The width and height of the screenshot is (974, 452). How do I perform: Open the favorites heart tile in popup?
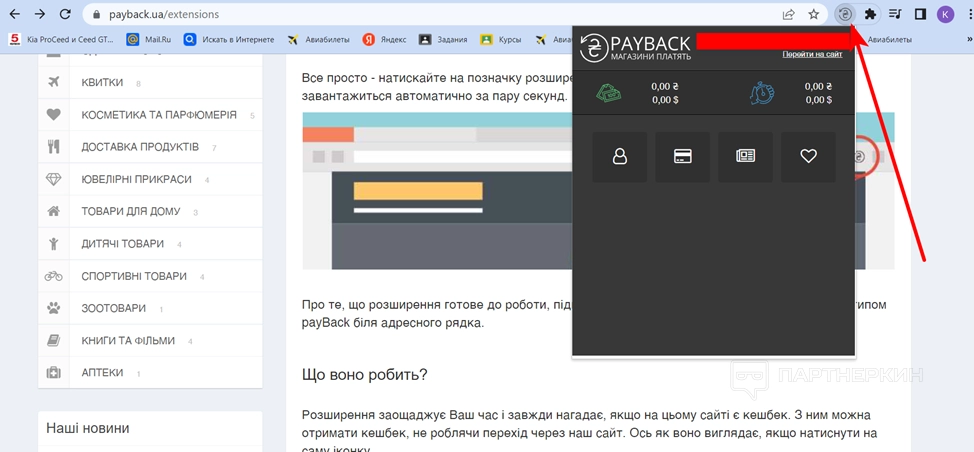(808, 157)
